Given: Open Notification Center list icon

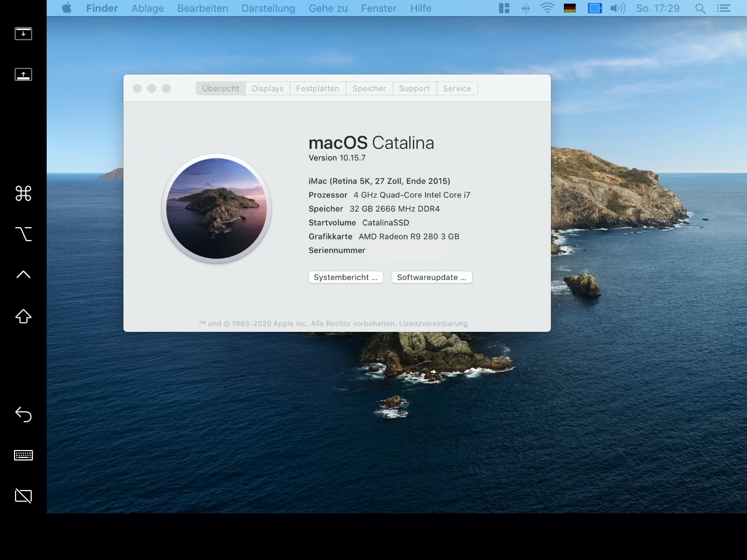Looking at the screenshot, I should 723,8.
